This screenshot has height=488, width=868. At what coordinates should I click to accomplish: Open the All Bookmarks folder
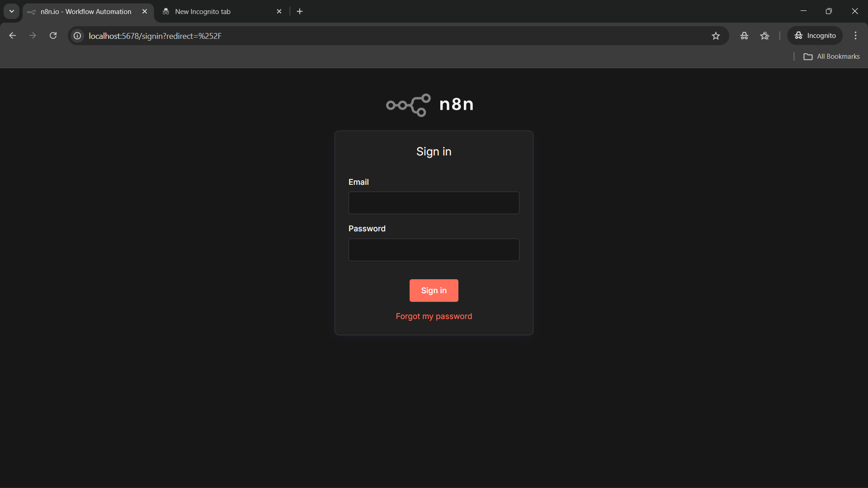[x=832, y=56]
